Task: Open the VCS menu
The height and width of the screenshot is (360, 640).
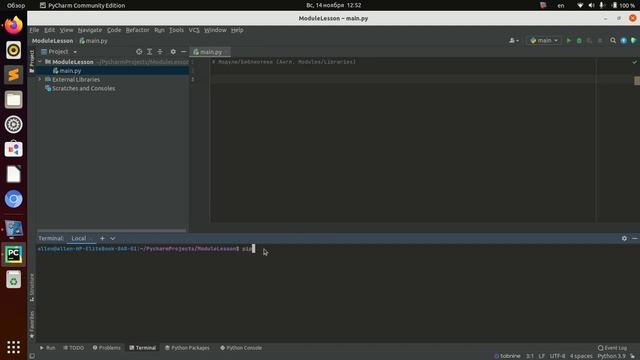Action: point(194,30)
